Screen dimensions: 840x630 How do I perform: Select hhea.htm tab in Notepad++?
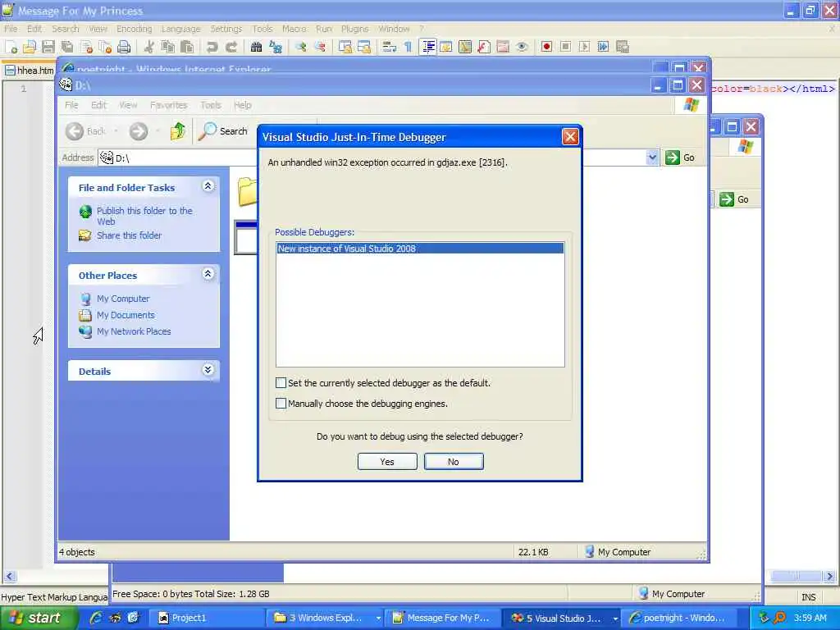tap(30, 71)
